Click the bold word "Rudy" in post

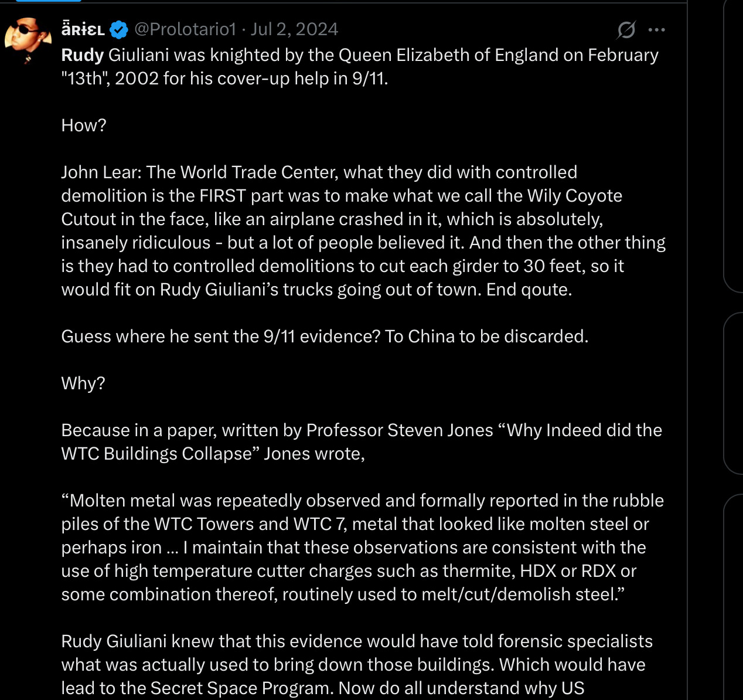pos(83,55)
